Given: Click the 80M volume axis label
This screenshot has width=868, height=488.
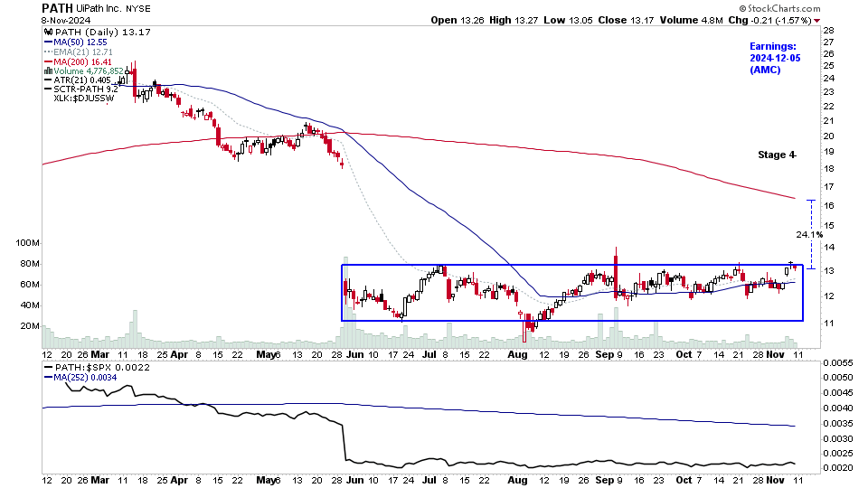Looking at the screenshot, I should coord(30,264).
